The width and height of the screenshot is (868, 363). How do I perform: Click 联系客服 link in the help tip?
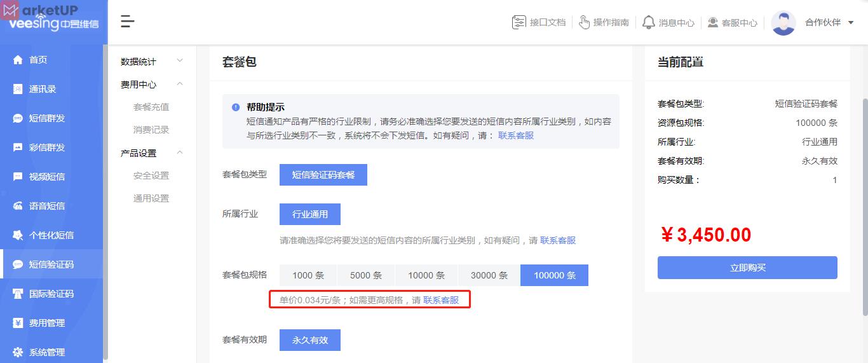(516, 135)
